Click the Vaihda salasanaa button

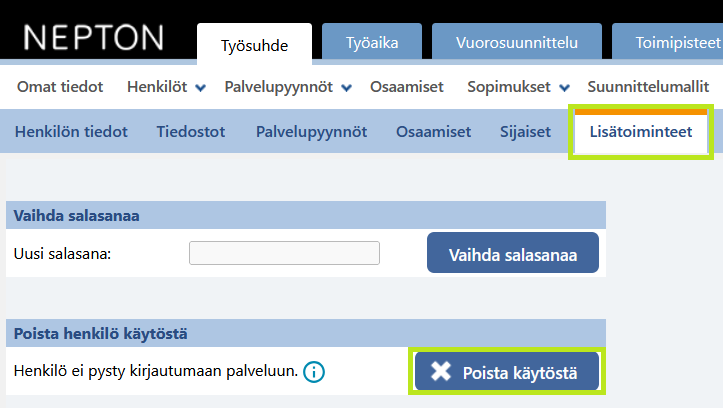point(513,253)
